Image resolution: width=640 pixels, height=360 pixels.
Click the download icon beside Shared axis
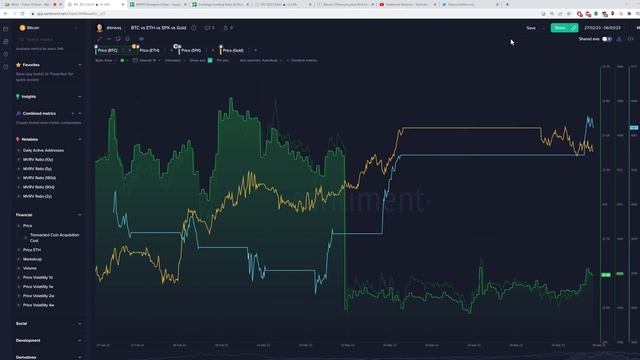coord(619,39)
